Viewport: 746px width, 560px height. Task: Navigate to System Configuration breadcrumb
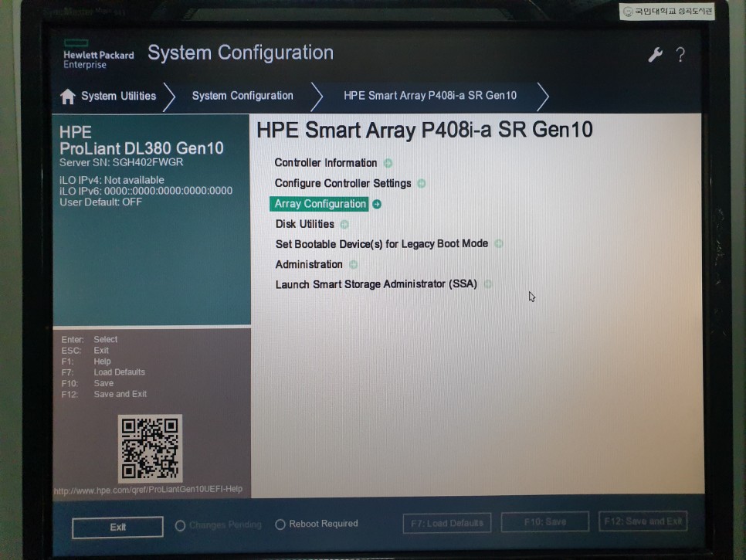coord(242,96)
